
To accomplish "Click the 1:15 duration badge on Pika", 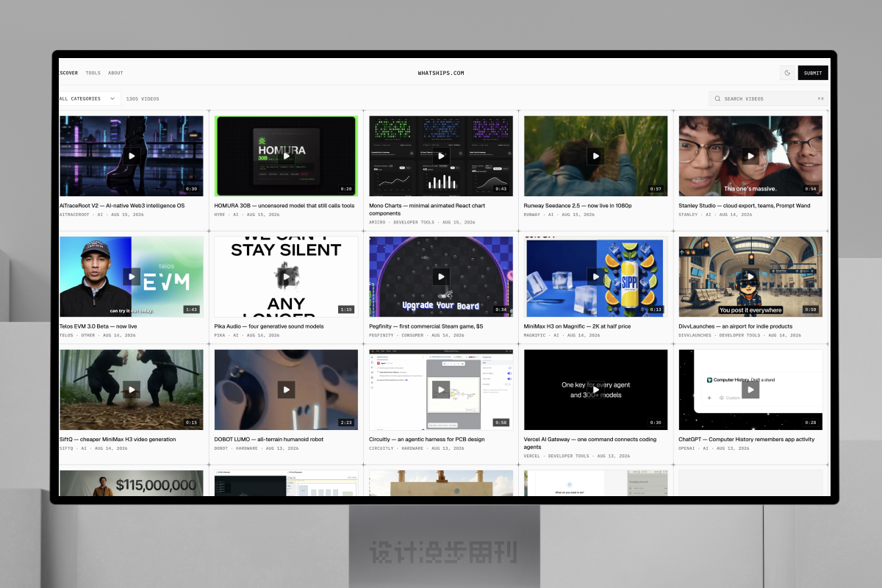I will tap(345, 309).
